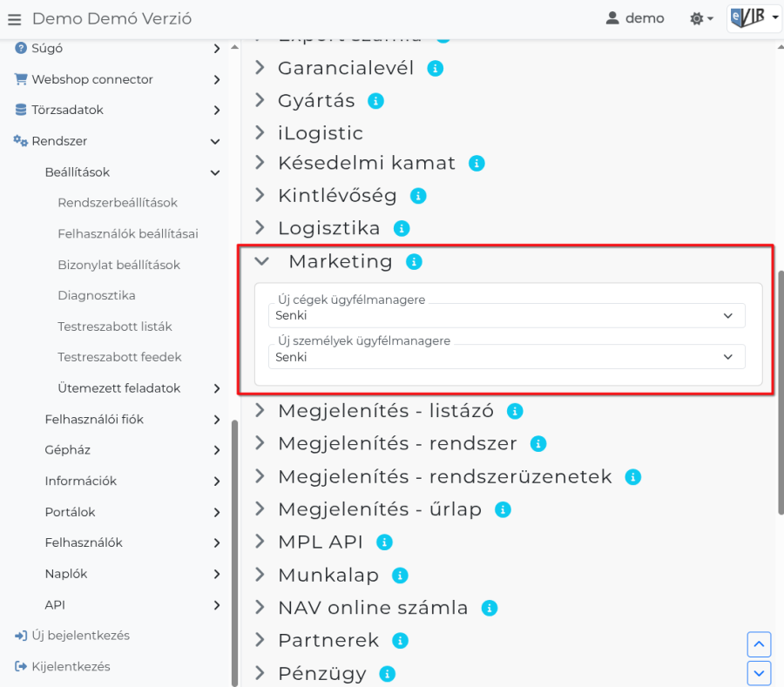Expand the Pénzügy section
The image size is (784, 687).
(260, 673)
